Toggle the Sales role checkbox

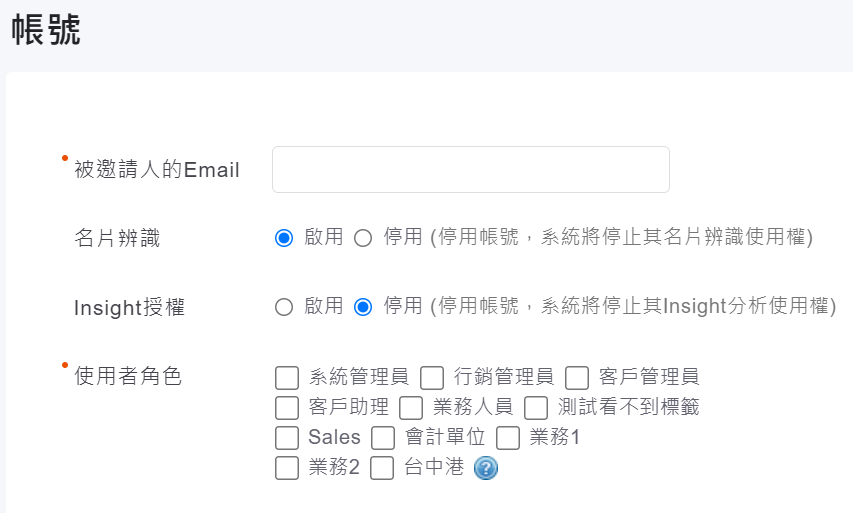pyautogui.click(x=287, y=438)
